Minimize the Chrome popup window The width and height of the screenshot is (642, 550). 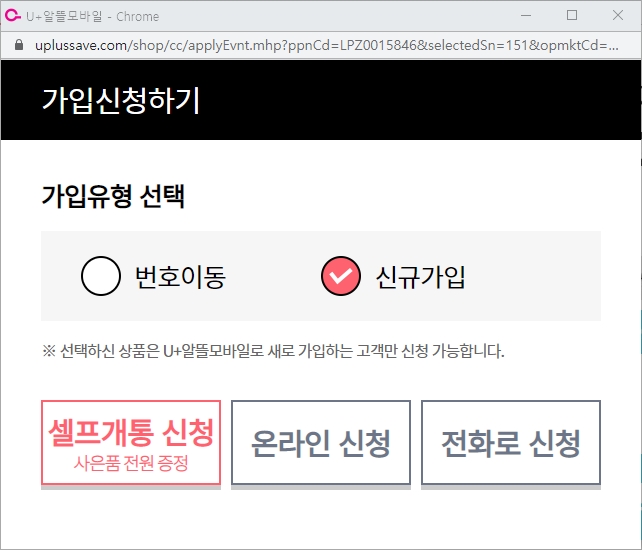pyautogui.click(x=526, y=16)
